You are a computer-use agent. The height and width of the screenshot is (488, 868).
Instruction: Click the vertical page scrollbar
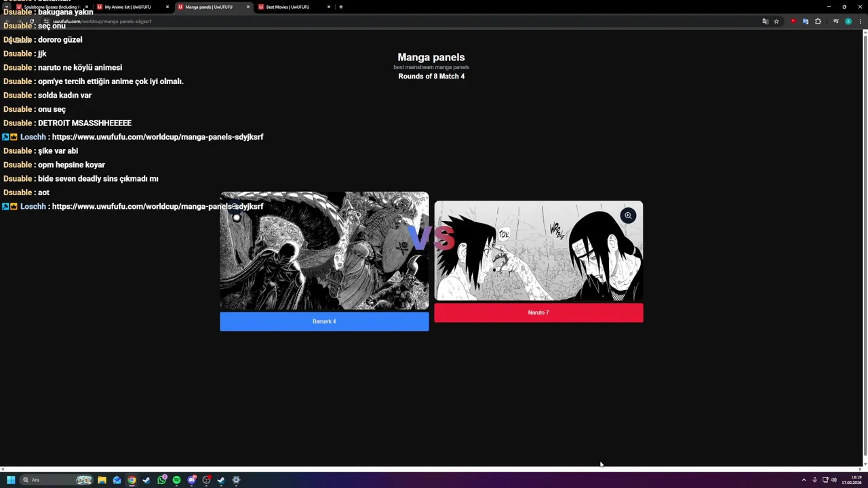click(x=865, y=244)
